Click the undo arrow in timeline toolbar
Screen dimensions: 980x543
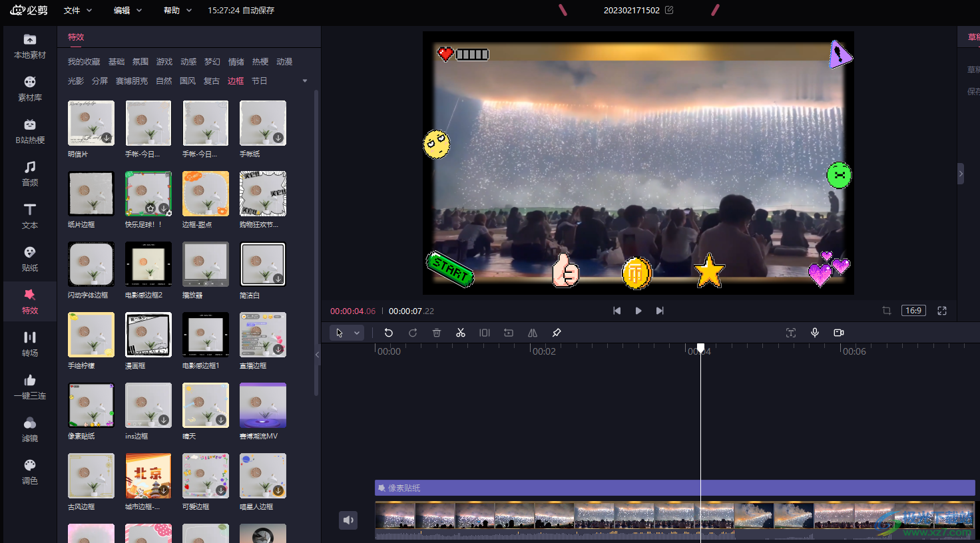pos(389,333)
